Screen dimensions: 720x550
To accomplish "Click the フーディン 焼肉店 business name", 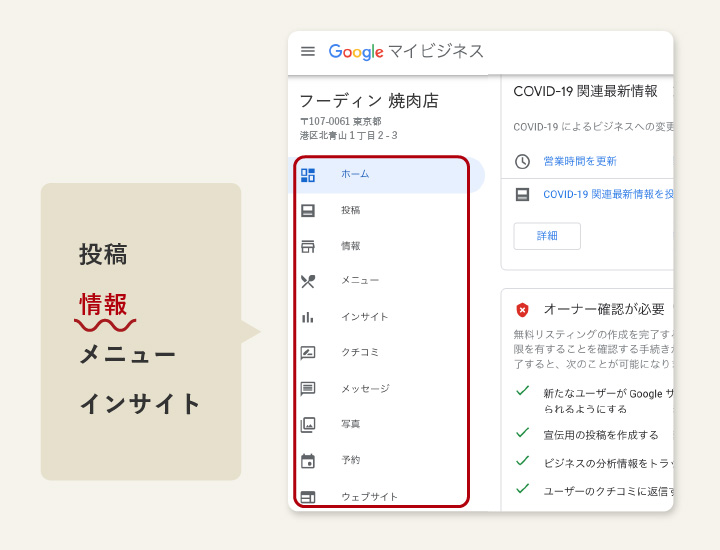I will click(369, 101).
